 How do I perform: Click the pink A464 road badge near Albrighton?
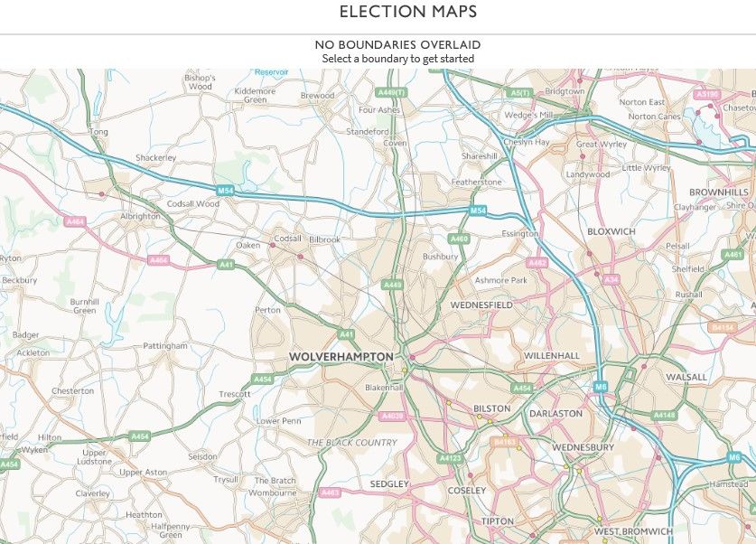coord(75,221)
